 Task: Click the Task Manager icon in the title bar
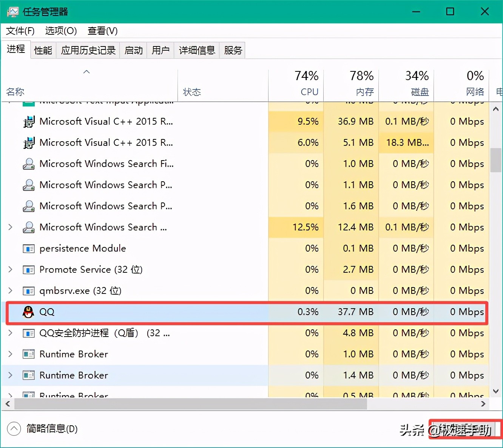tap(12, 11)
